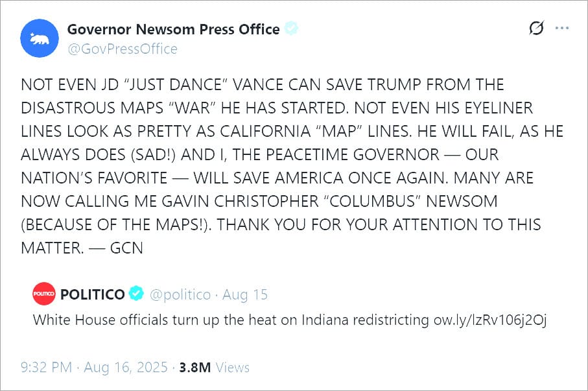Click the tweet's first line mentioning JD Vance
588x391 pixels.
coord(262,85)
